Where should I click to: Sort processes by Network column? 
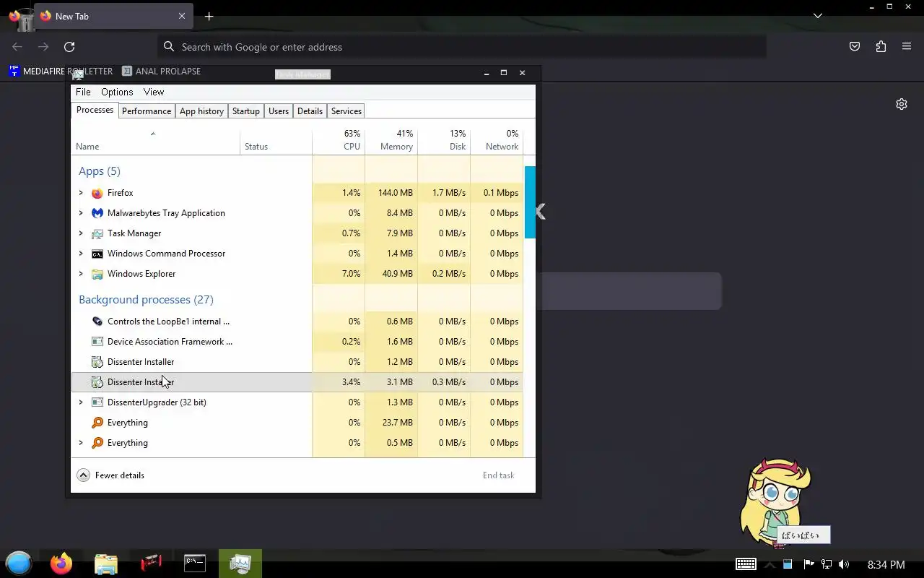point(497,140)
